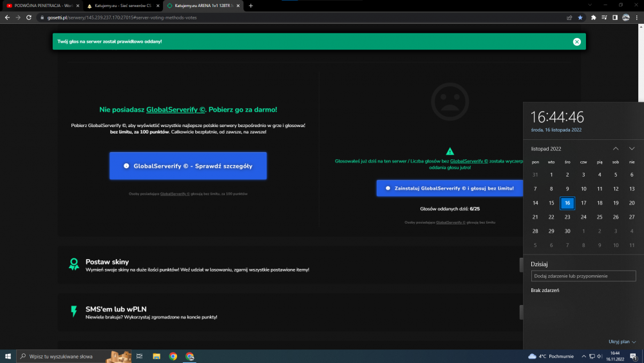Click the SMS'em lub wPLN lightning icon
The width and height of the screenshot is (644, 363).
(74, 311)
